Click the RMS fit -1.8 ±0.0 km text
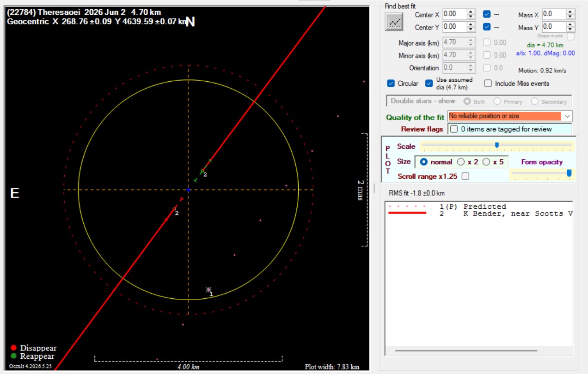This screenshot has width=588, height=374. (x=416, y=193)
